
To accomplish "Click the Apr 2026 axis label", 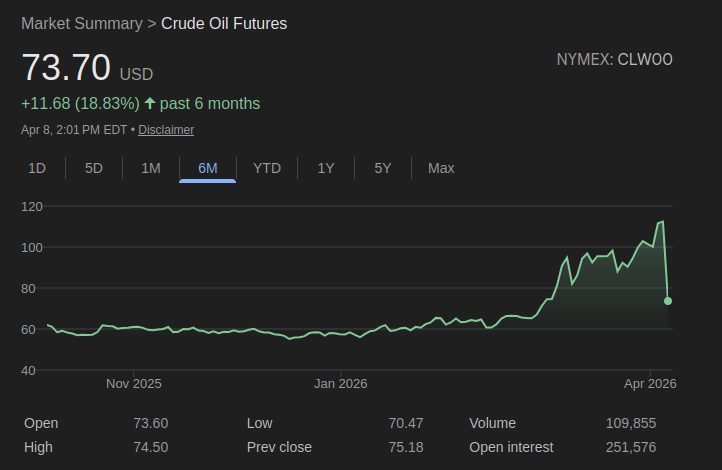I will 650,383.
